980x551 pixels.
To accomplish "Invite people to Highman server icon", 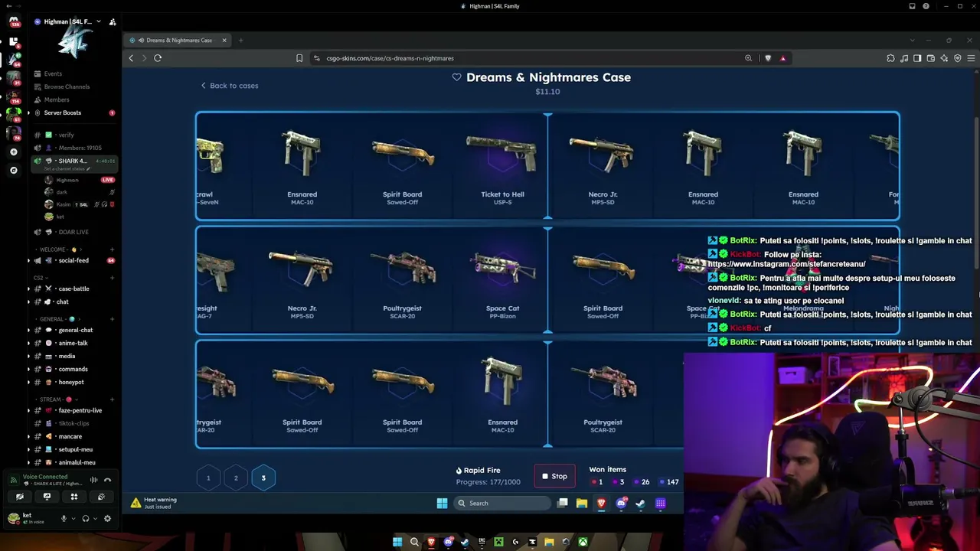I will click(x=113, y=22).
